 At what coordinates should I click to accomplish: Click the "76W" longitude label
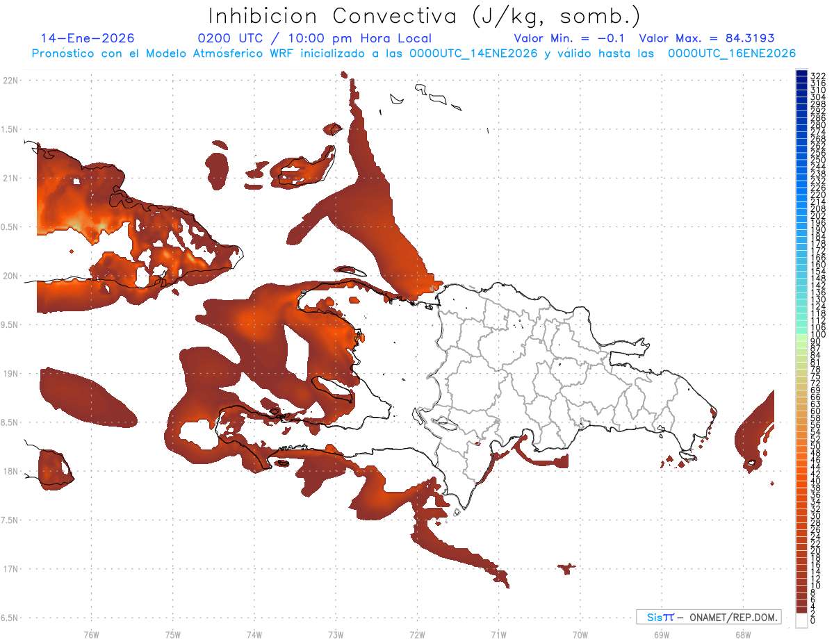pos(91,634)
